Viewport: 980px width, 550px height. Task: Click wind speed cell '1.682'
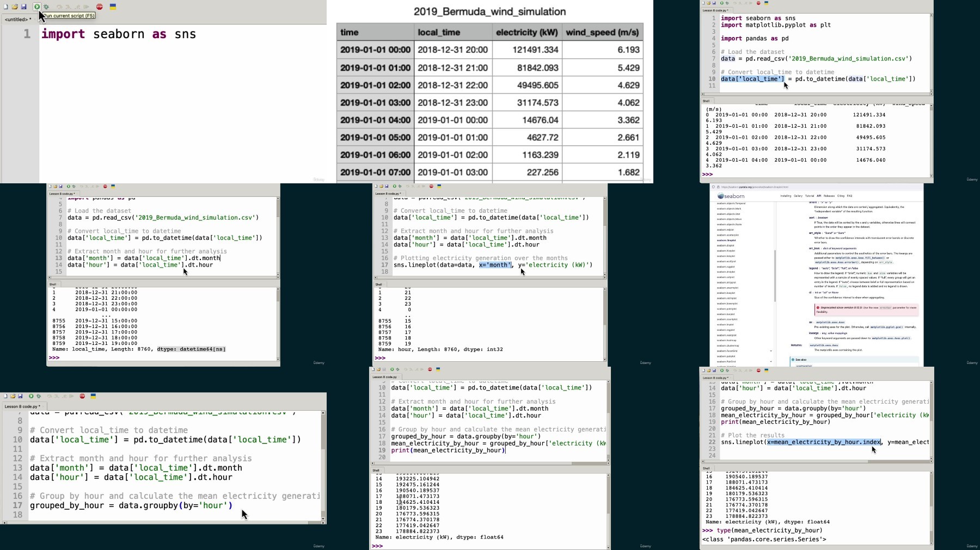point(602,172)
